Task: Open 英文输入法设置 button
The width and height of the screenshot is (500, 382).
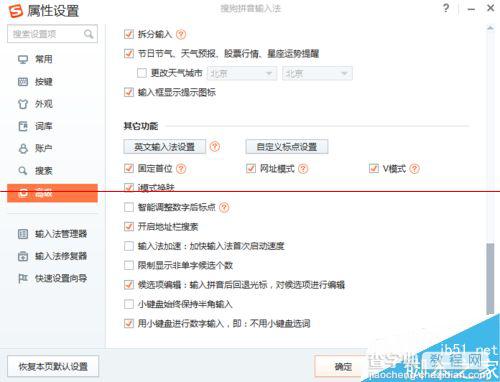Action: pos(165,147)
